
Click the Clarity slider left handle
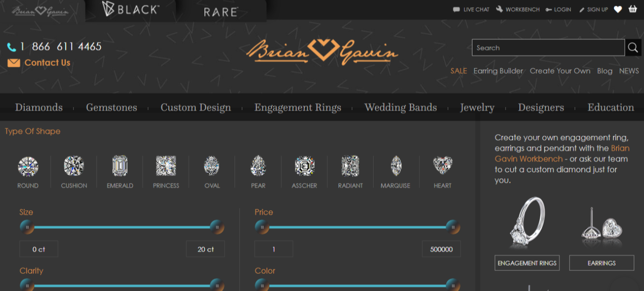click(27, 286)
